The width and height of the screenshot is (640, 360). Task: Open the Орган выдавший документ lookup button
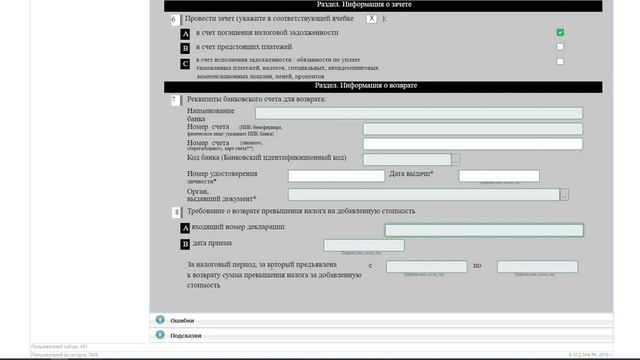click(564, 194)
